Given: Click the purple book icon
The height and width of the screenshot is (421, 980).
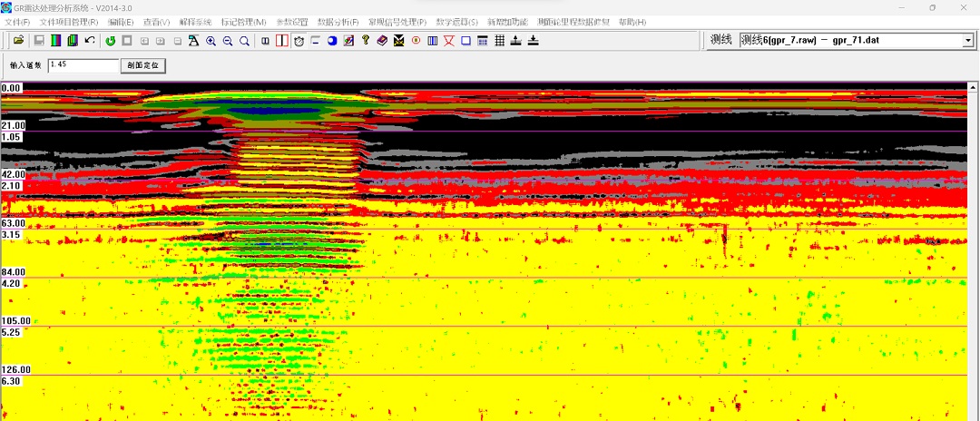Looking at the screenshot, I should click(x=382, y=41).
